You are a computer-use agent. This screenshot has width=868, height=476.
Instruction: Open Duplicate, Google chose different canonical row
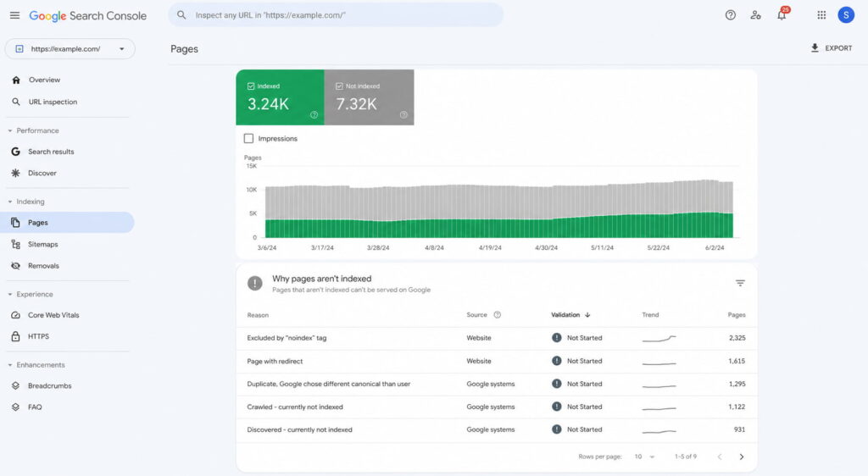(497, 384)
